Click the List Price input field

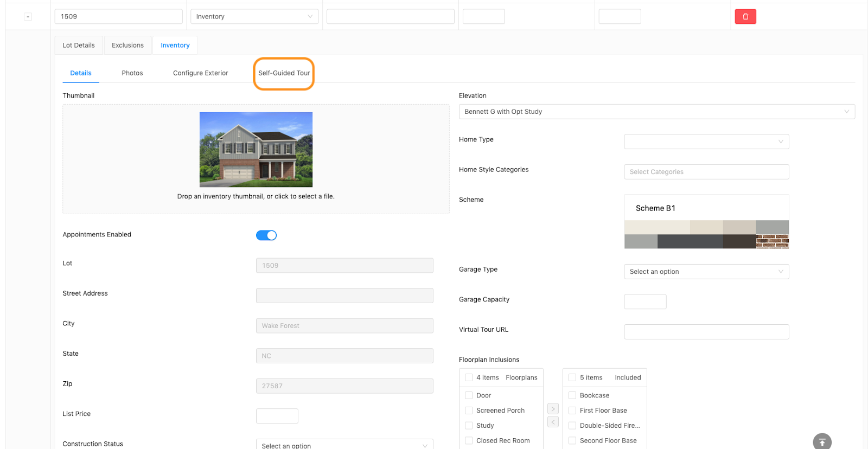click(x=277, y=416)
